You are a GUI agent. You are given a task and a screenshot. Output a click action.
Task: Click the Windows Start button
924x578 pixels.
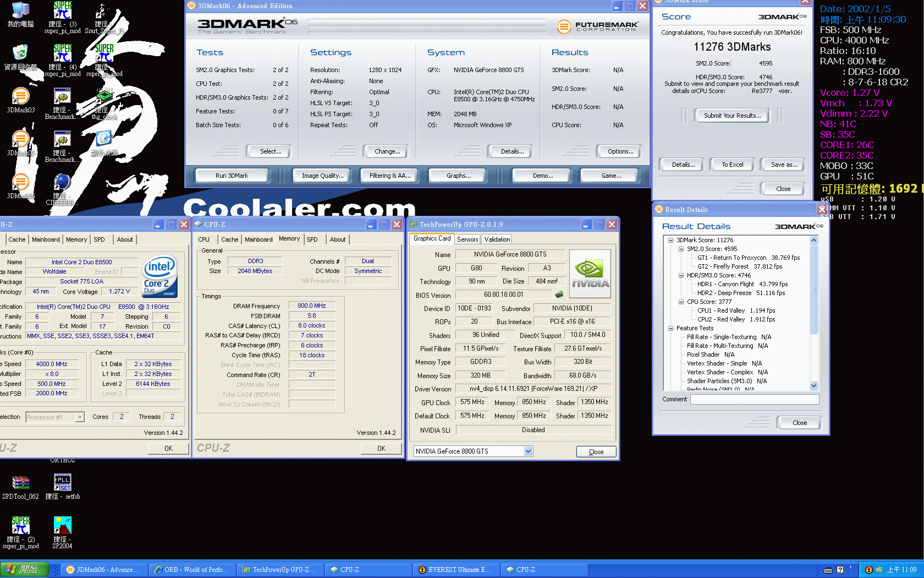tap(25, 570)
